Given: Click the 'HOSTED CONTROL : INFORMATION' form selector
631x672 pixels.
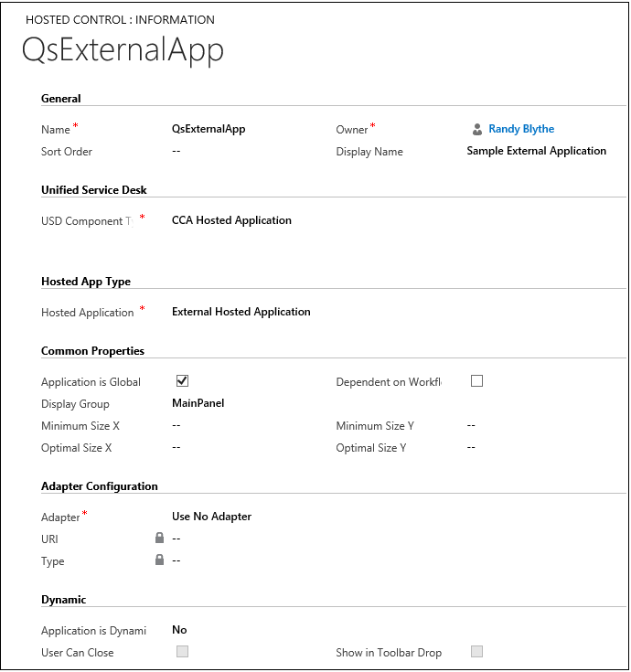Looking at the screenshot, I should [120, 20].
